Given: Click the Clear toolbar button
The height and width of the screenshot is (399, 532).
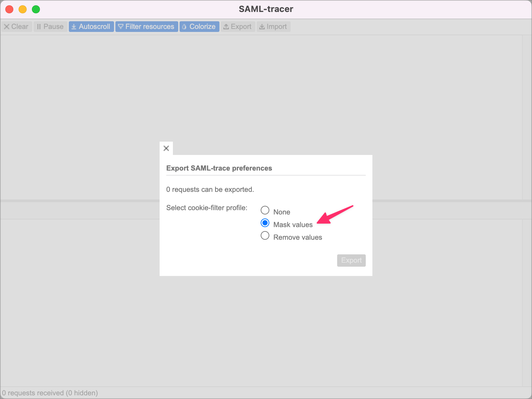Looking at the screenshot, I should (x=16, y=27).
